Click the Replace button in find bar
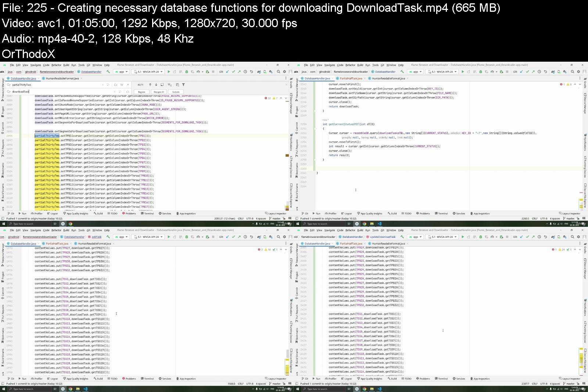The height and width of the screenshot is (392, 588). pyautogui.click(x=141, y=92)
